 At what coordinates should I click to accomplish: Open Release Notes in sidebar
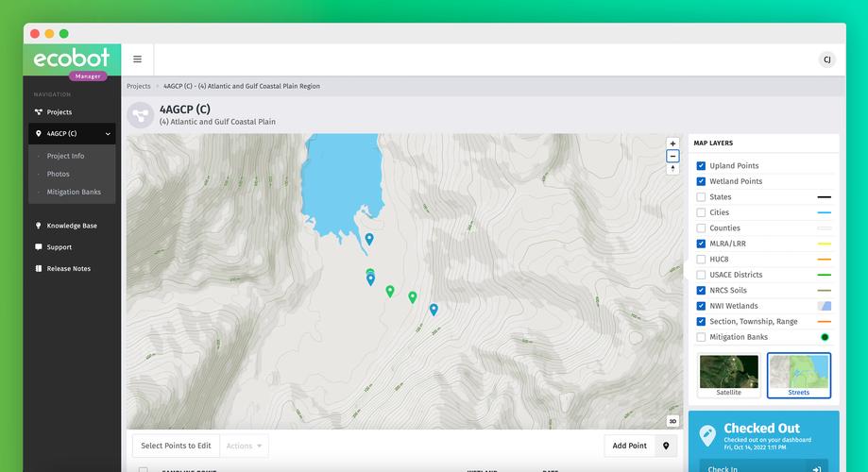click(x=68, y=269)
